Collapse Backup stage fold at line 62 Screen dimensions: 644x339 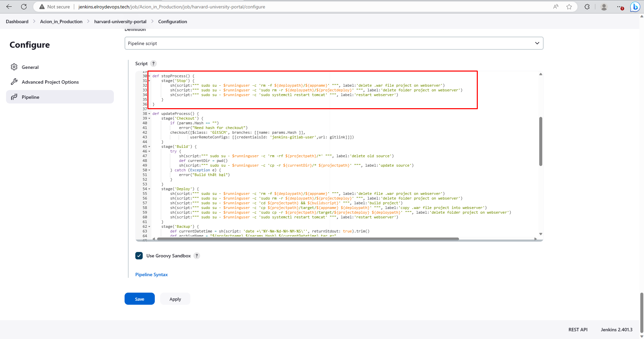click(x=149, y=227)
